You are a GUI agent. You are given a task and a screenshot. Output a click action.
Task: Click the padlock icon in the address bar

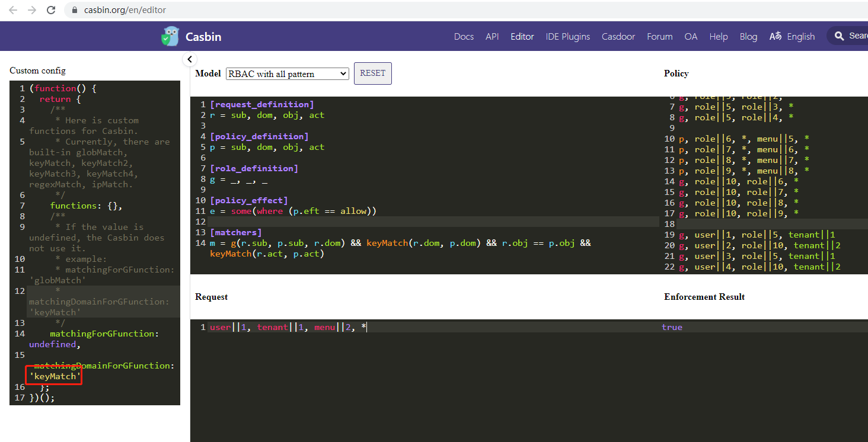(x=74, y=9)
